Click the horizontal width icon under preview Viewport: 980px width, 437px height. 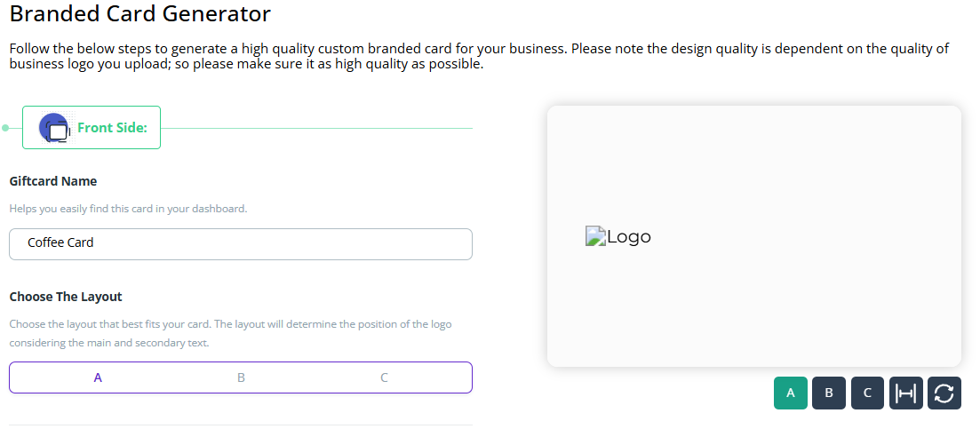pos(905,393)
